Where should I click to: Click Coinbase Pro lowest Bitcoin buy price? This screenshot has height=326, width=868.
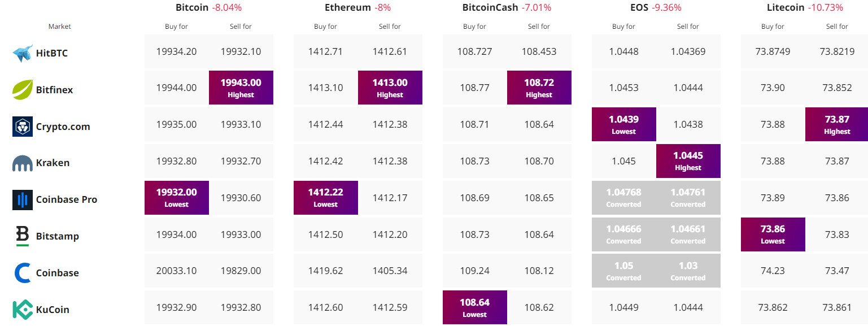pos(177,198)
